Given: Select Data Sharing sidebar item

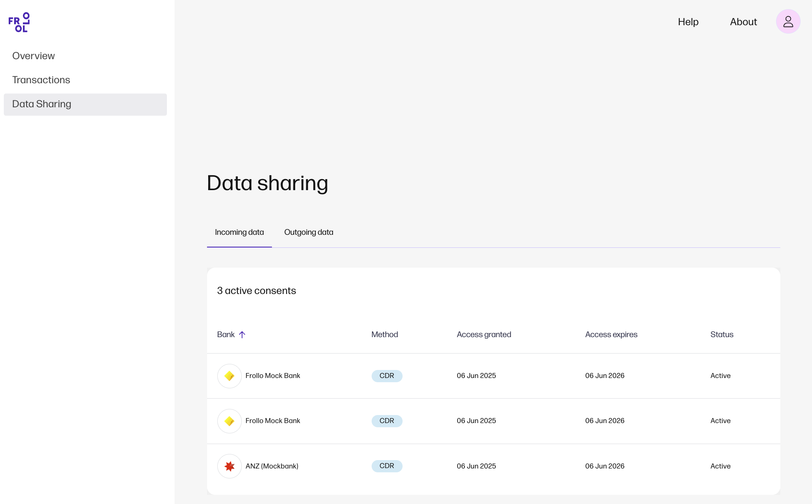Looking at the screenshot, I should pyautogui.click(x=42, y=104).
